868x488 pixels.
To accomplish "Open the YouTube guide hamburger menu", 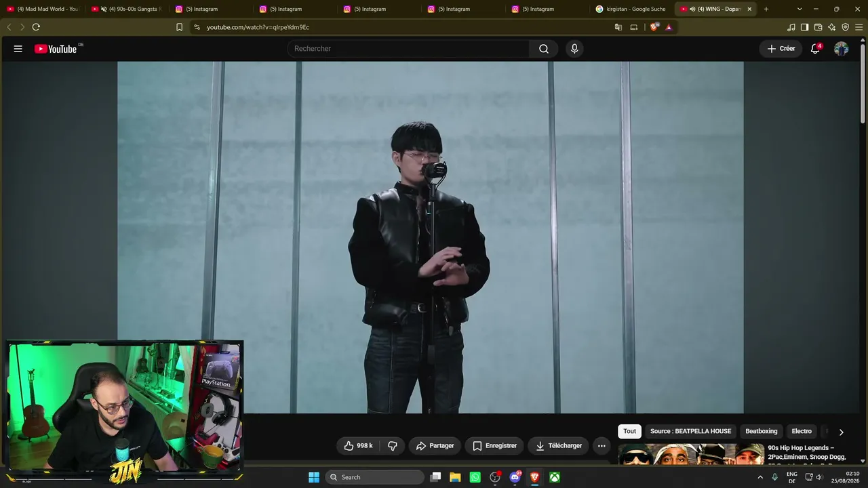I will (18, 49).
